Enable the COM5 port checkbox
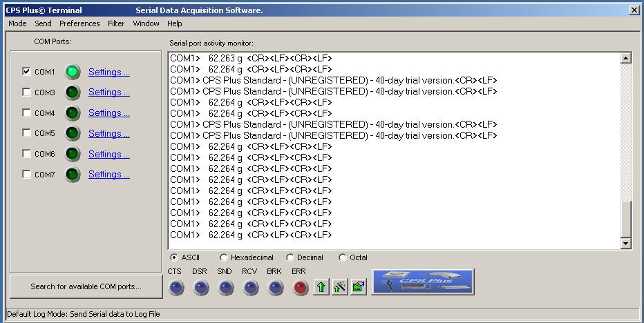 (x=27, y=133)
